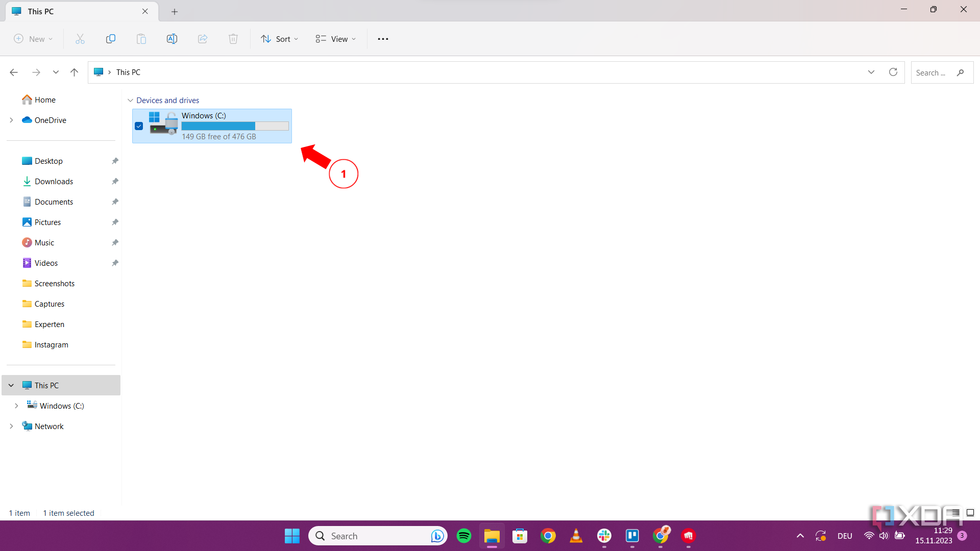This screenshot has height=551, width=980.
Task: Click the DEU language indicator
Action: click(x=845, y=536)
